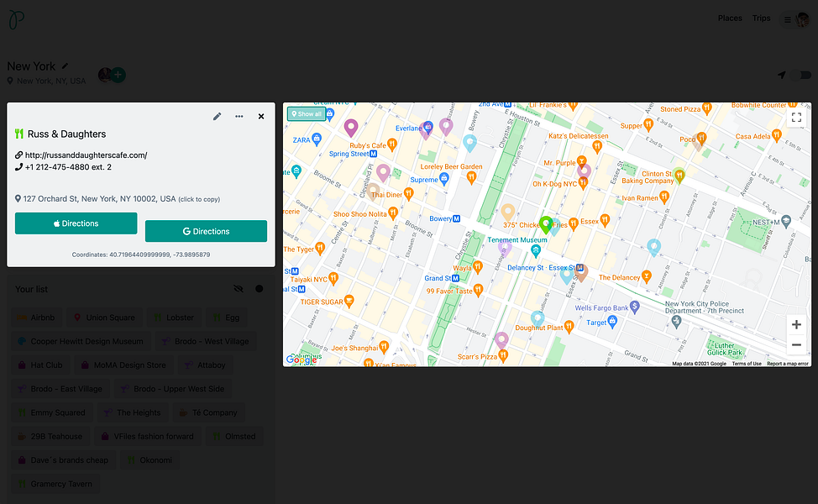This screenshot has height=504, width=818.
Task: Click the Coordinates text
Action: pyautogui.click(x=141, y=255)
